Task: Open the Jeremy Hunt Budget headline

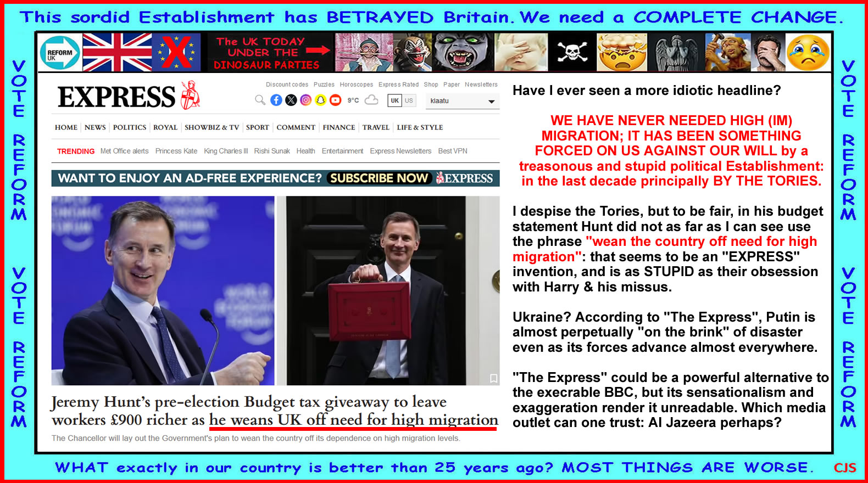Action: point(275,411)
